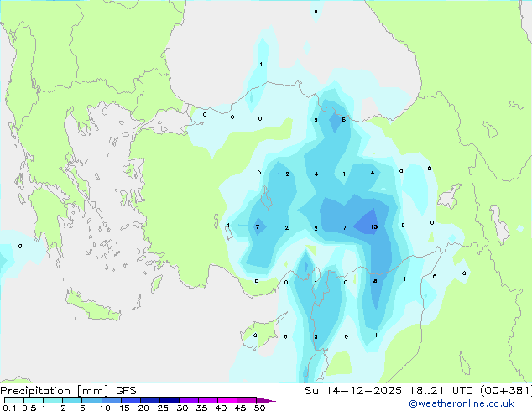Select the 'Su 14-12-2025' date text

click(x=353, y=391)
